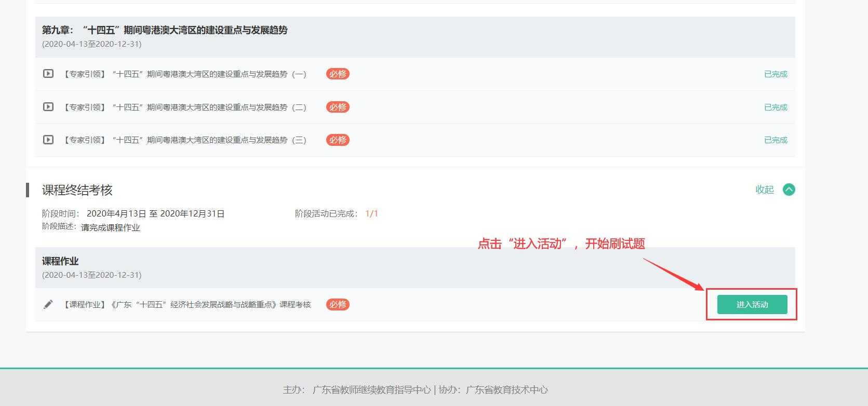Image resolution: width=868 pixels, height=406 pixels.
Task: Open 【课程作业】《广东"十四五"经济社会发展战略与战略重点》课程考核
Action: (x=186, y=305)
